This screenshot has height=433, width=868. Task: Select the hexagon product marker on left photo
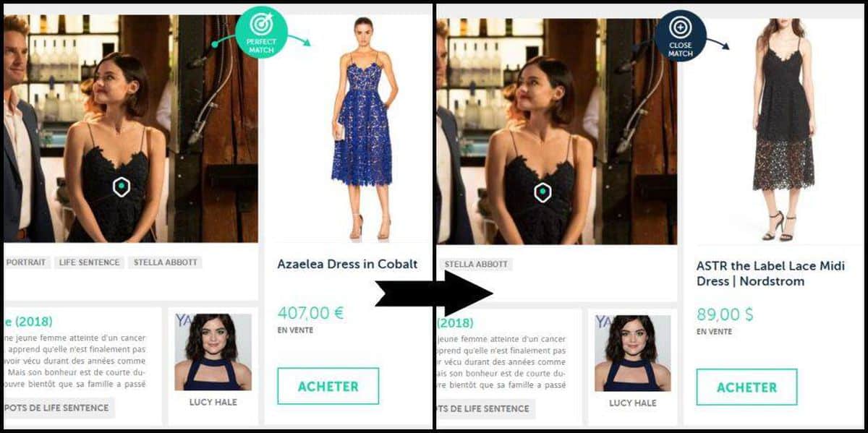(122, 187)
